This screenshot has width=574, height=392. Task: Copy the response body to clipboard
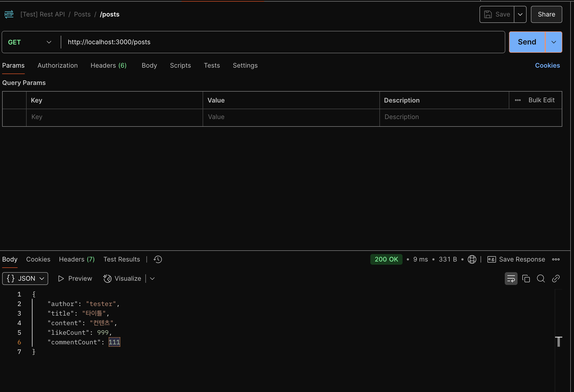(x=526, y=279)
